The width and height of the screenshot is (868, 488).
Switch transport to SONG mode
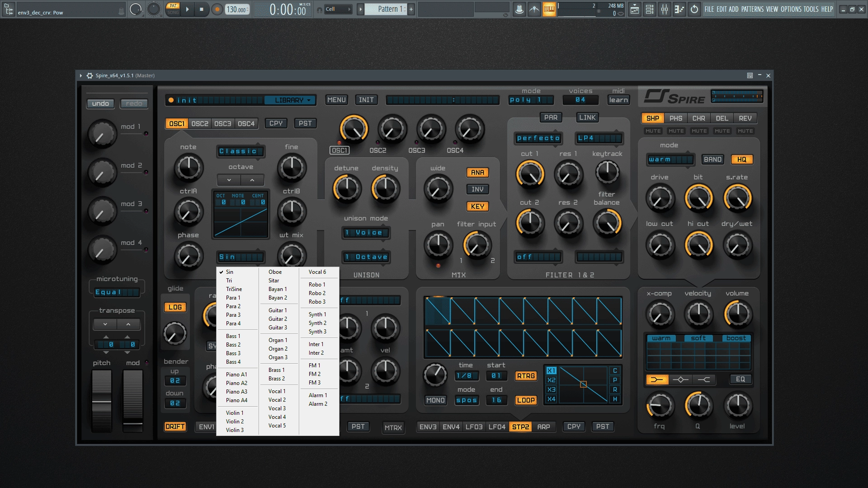[x=173, y=12]
